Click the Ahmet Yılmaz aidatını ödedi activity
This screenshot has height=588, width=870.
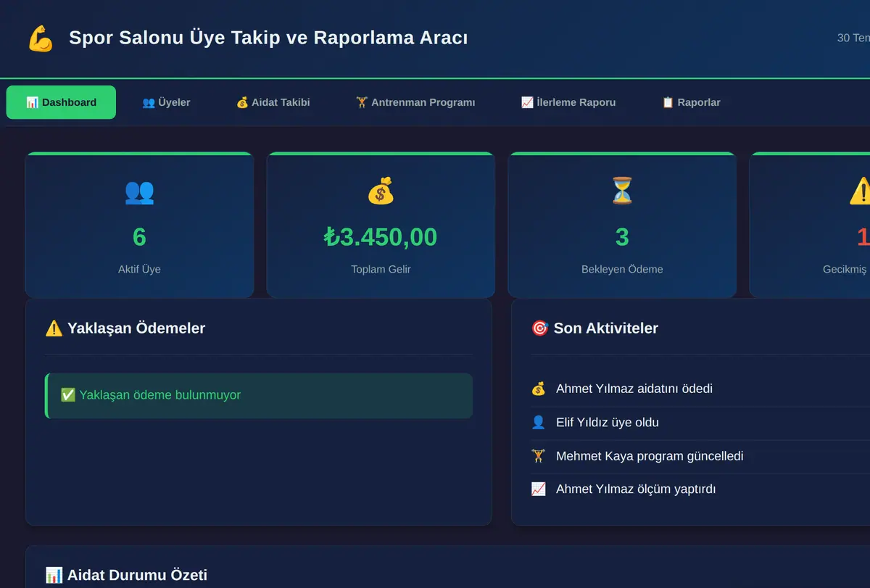[x=634, y=389]
